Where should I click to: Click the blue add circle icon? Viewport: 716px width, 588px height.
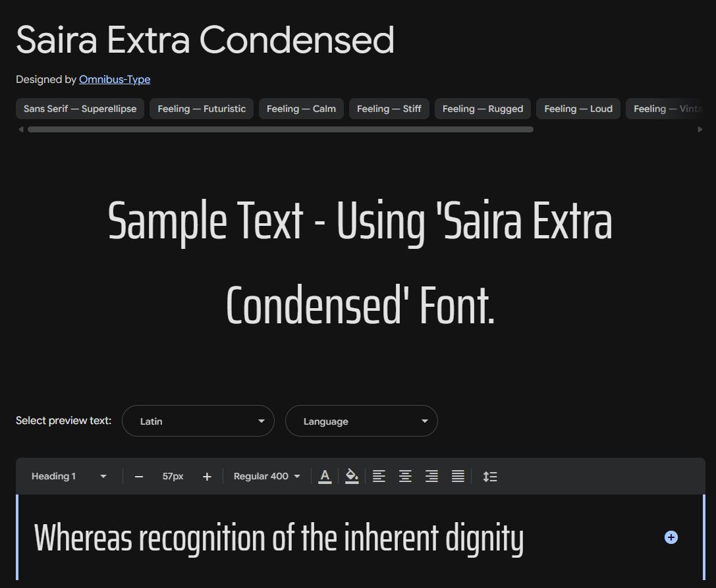point(671,537)
